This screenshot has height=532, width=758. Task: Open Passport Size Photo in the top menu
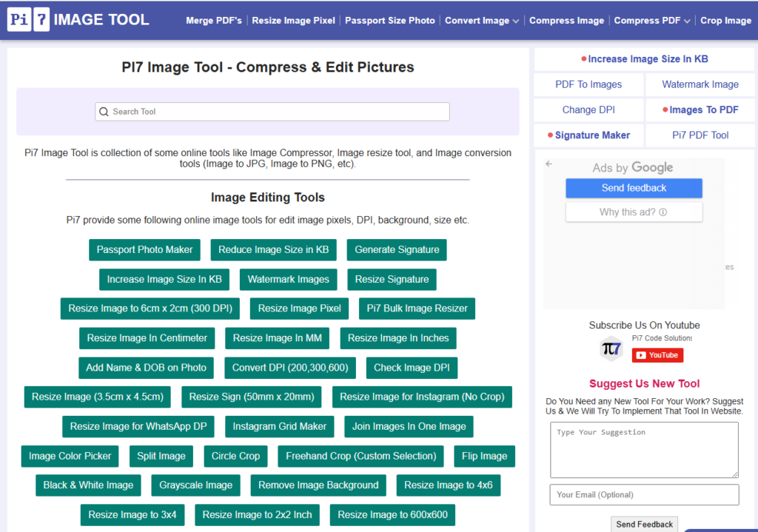click(389, 20)
